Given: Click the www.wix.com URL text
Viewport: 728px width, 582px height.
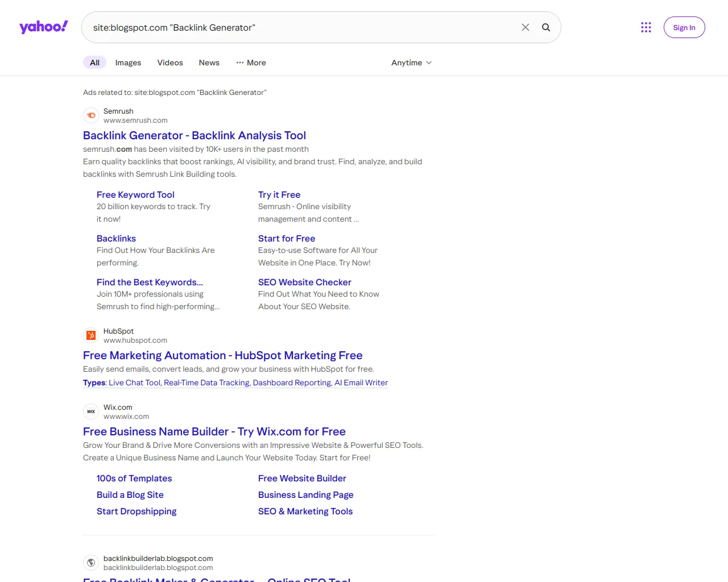Looking at the screenshot, I should [126, 417].
